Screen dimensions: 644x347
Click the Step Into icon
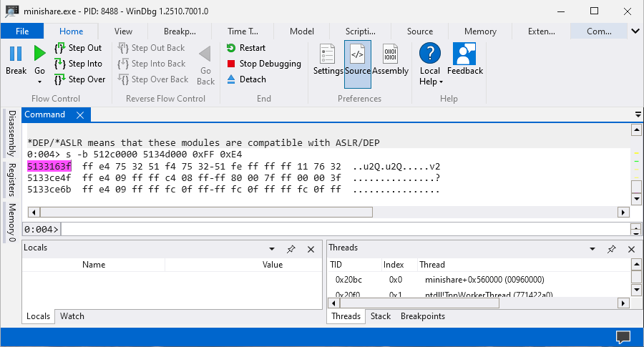pyautogui.click(x=60, y=64)
